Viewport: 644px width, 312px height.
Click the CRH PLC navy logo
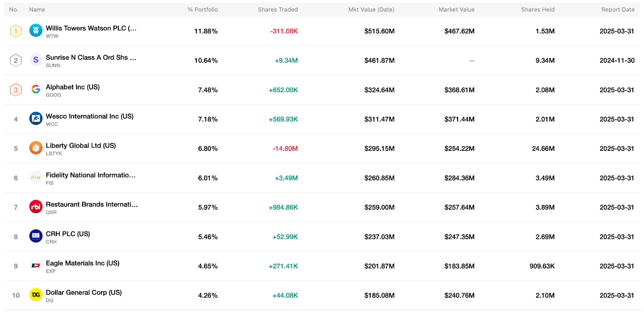pyautogui.click(x=36, y=236)
